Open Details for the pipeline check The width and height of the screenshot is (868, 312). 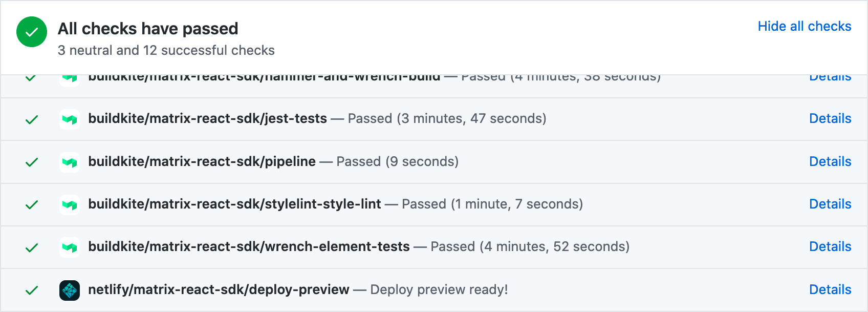pos(830,161)
